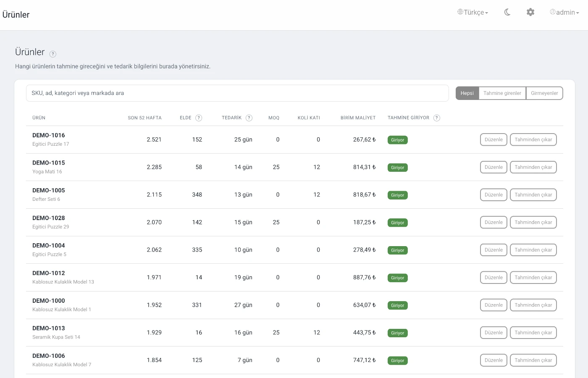This screenshot has width=588, height=378.
Task: Click Giriyor badge on DEMO-1016 row
Action: pos(398,140)
